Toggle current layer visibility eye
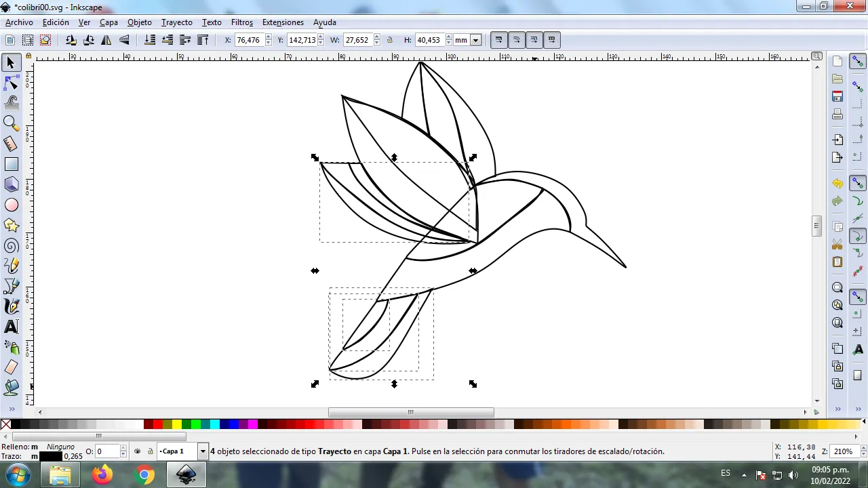Screen dimensions: 868x488 pos(138,451)
